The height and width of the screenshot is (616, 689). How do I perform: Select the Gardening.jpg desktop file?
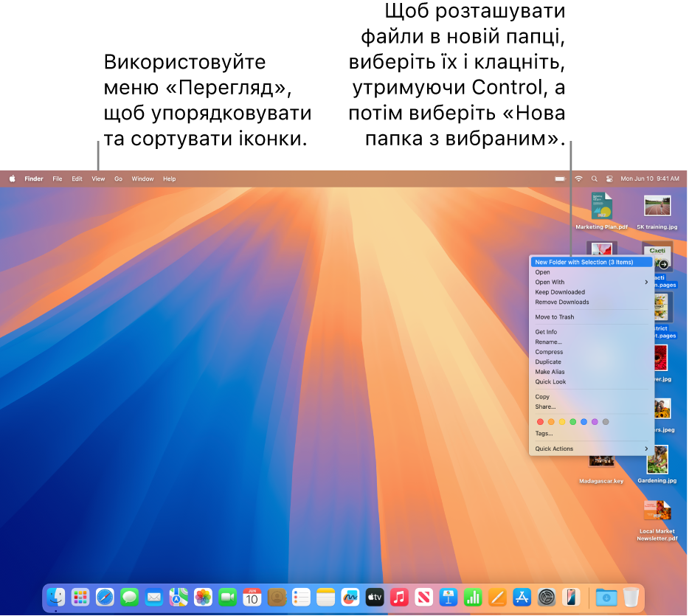coord(657,465)
